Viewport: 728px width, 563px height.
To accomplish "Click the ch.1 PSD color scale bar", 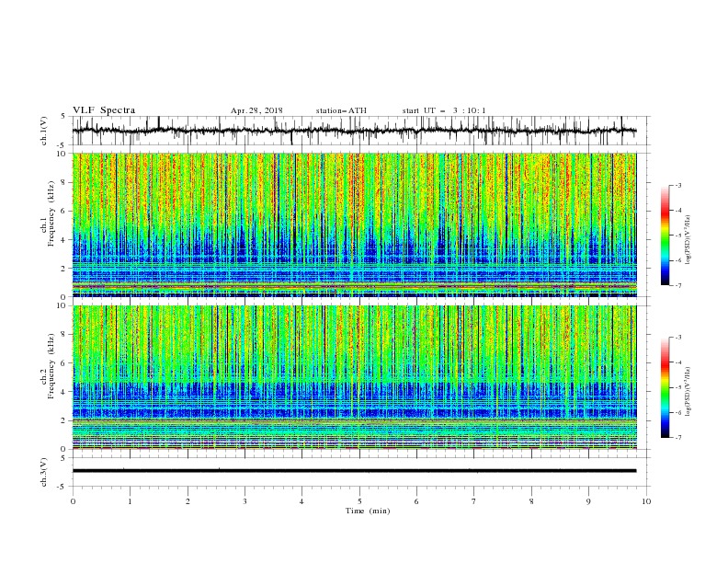I will click(x=665, y=236).
